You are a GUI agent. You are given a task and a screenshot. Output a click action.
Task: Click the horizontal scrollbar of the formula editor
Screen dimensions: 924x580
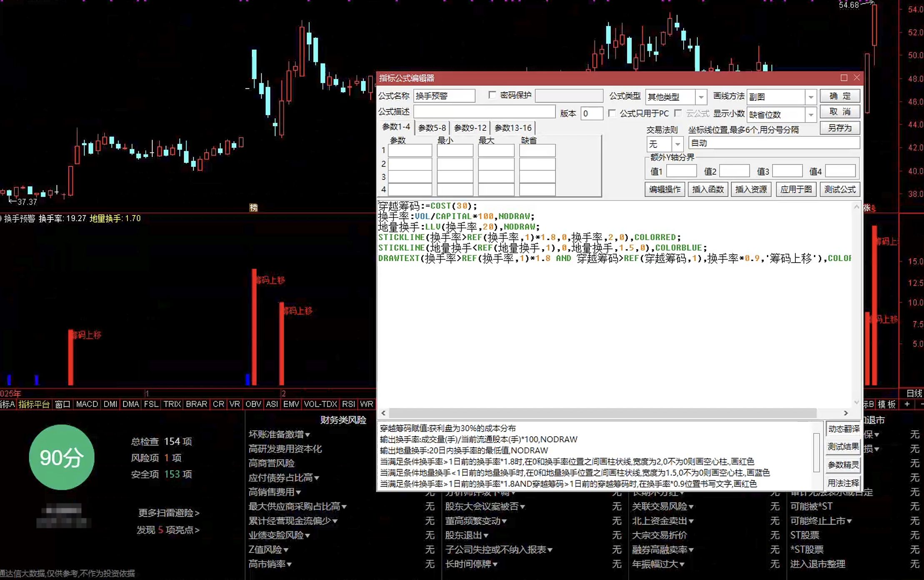602,413
